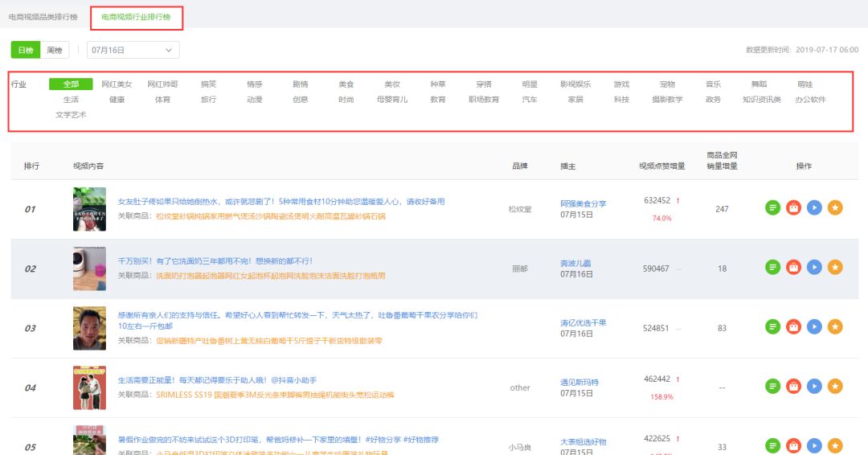868x455 pixels.
Task: Favorite rank 01 video with star icon
Action: (835, 207)
